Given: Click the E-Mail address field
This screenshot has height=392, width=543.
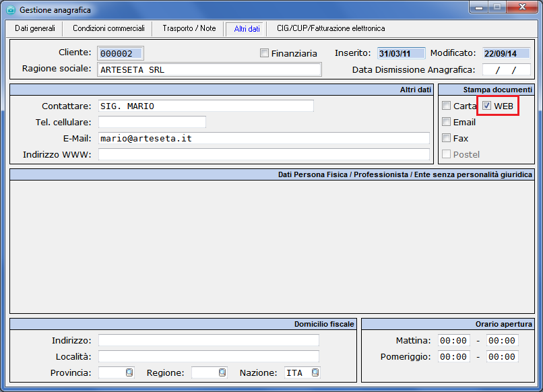Looking at the screenshot, I should 263,138.
